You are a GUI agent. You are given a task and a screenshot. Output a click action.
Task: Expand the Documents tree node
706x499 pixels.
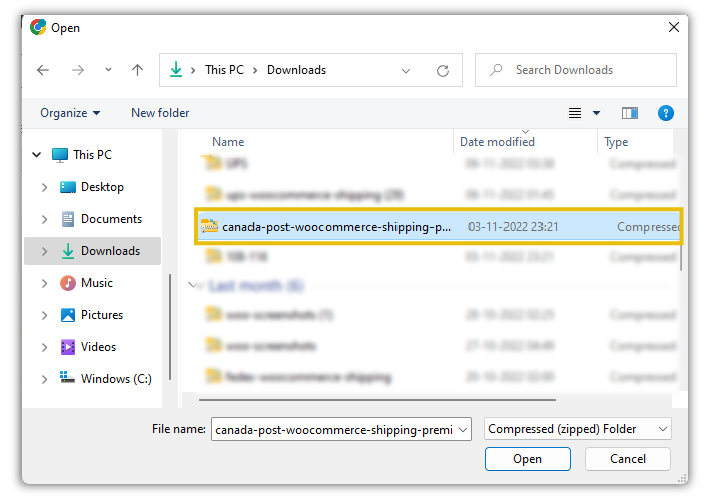point(44,219)
